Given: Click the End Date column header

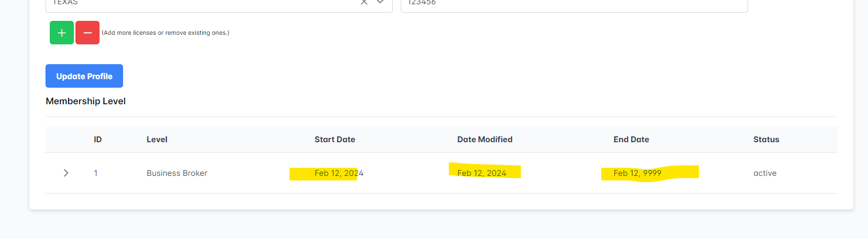Looking at the screenshot, I should 631,140.
